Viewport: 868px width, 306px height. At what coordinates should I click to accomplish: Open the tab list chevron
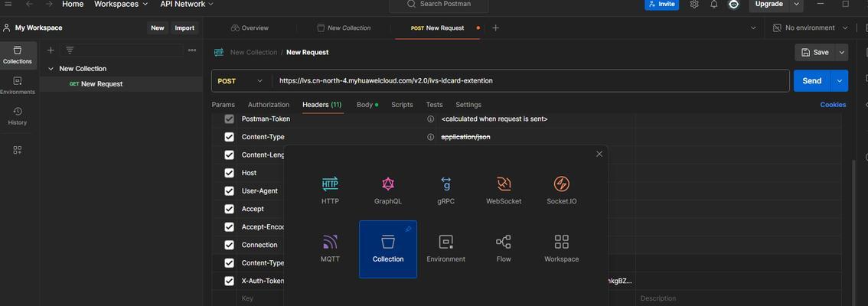point(753,28)
